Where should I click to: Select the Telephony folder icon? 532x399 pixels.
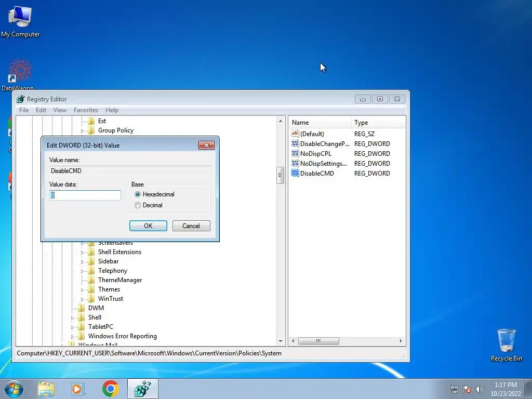point(91,270)
